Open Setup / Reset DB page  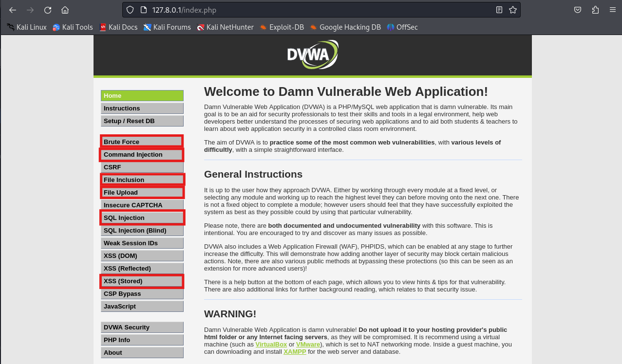point(142,121)
